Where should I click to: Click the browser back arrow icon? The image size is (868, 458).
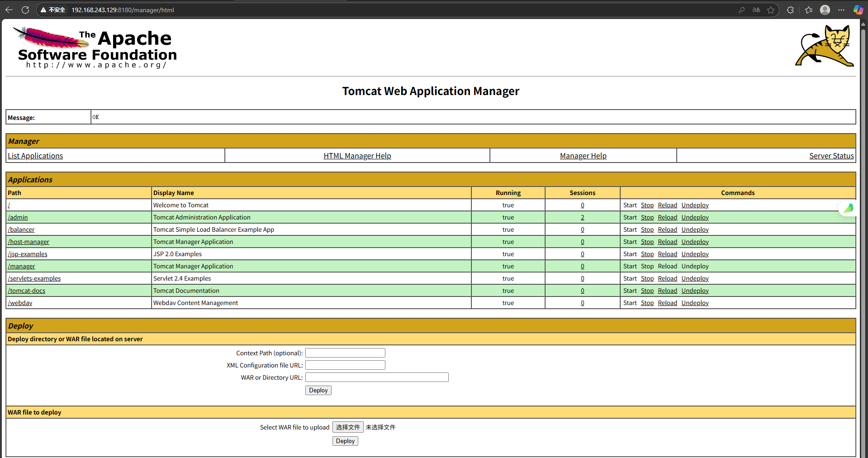[9, 10]
